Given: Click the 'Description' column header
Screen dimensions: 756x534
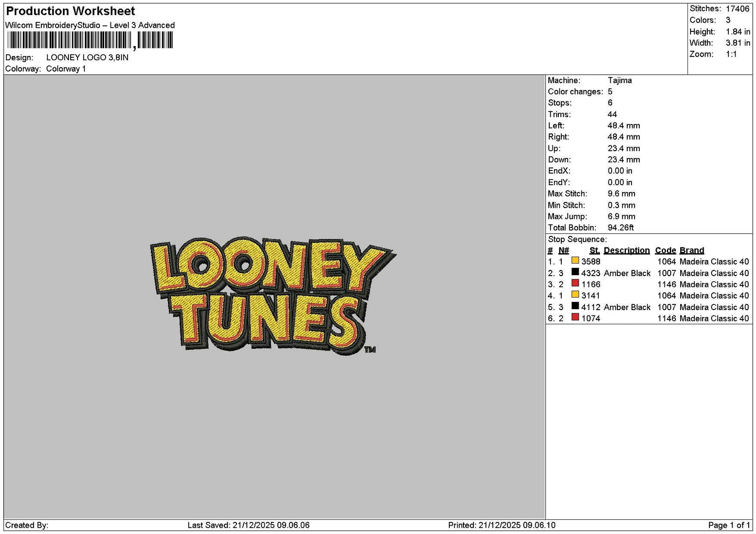Looking at the screenshot, I should (x=627, y=251).
